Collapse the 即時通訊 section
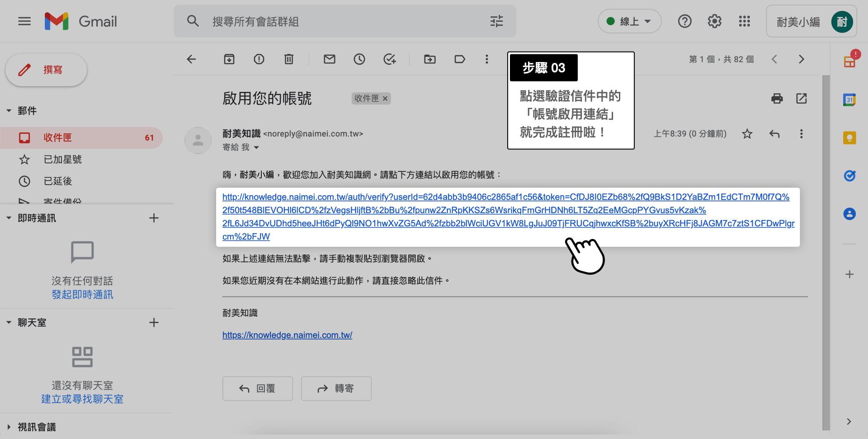This screenshot has width=868, height=439. point(9,218)
